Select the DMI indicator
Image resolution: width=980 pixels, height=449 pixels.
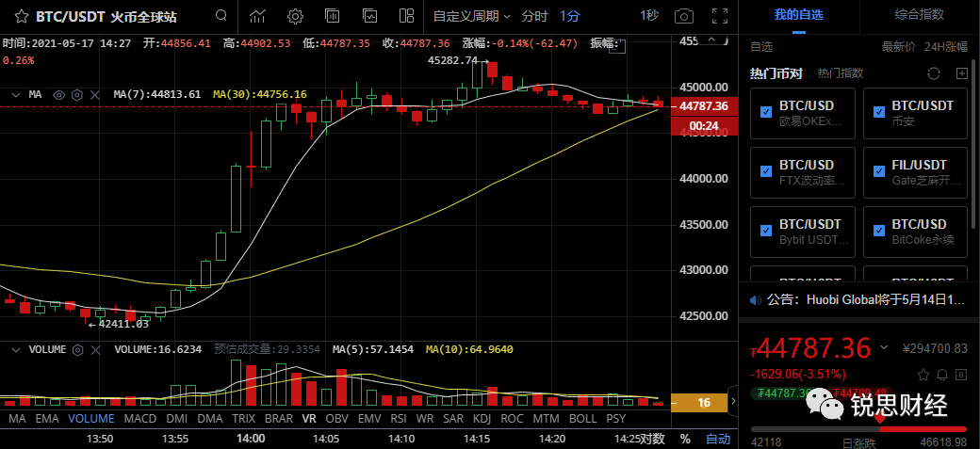click(x=175, y=418)
